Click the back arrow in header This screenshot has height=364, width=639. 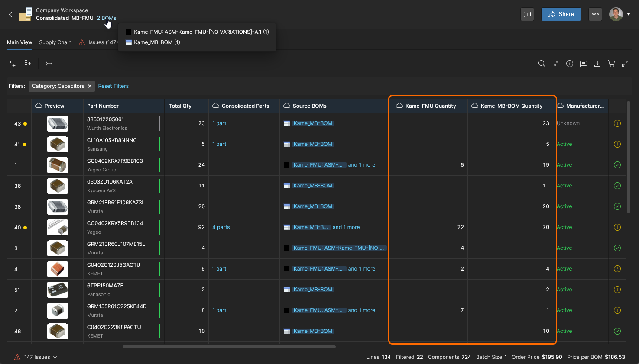click(x=11, y=14)
